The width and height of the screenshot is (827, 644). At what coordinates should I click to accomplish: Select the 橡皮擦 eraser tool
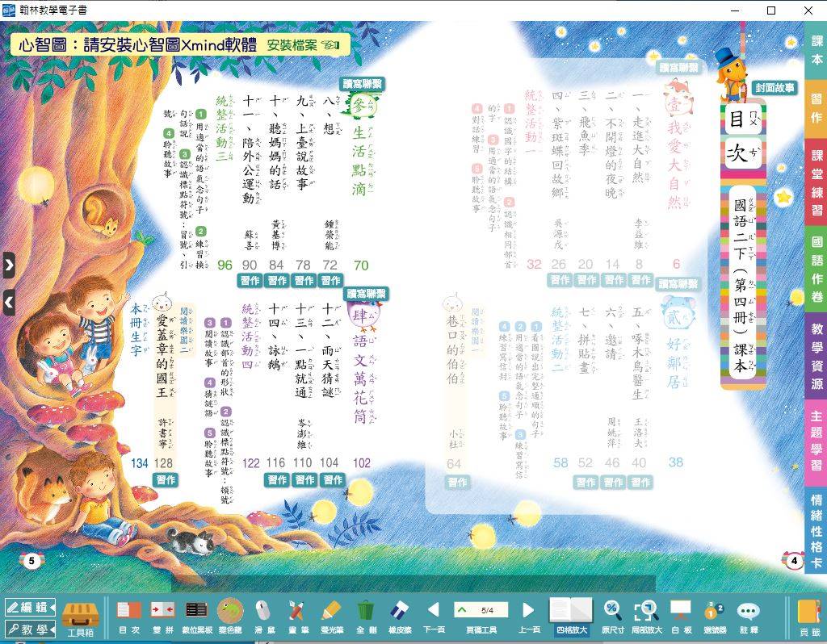(x=400, y=617)
